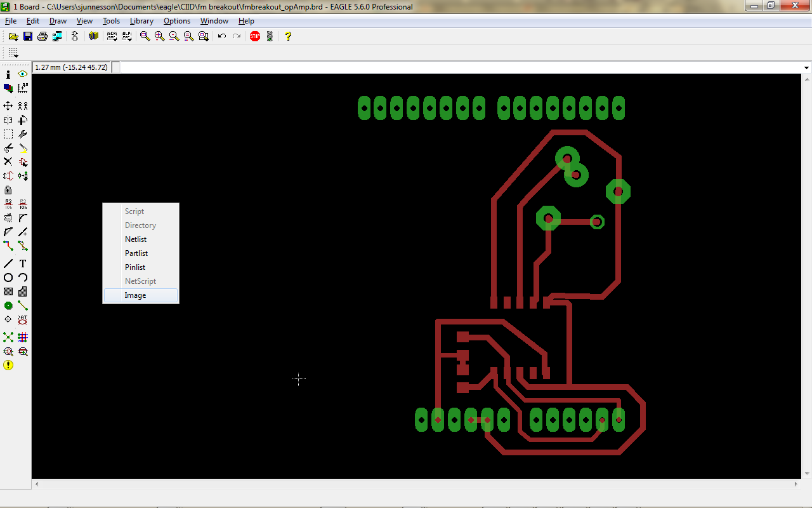Image resolution: width=812 pixels, height=508 pixels.
Task: Click the Redraw magnifier icon
Action: click(x=188, y=36)
